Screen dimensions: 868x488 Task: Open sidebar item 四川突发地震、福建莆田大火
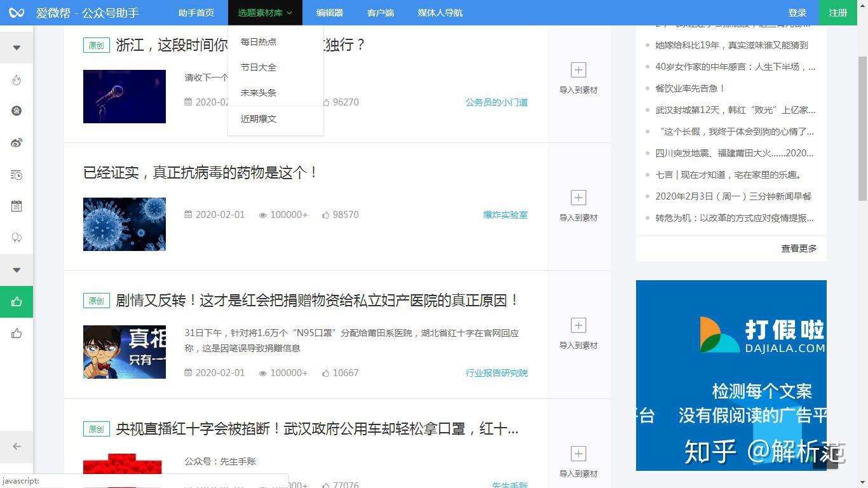(735, 153)
